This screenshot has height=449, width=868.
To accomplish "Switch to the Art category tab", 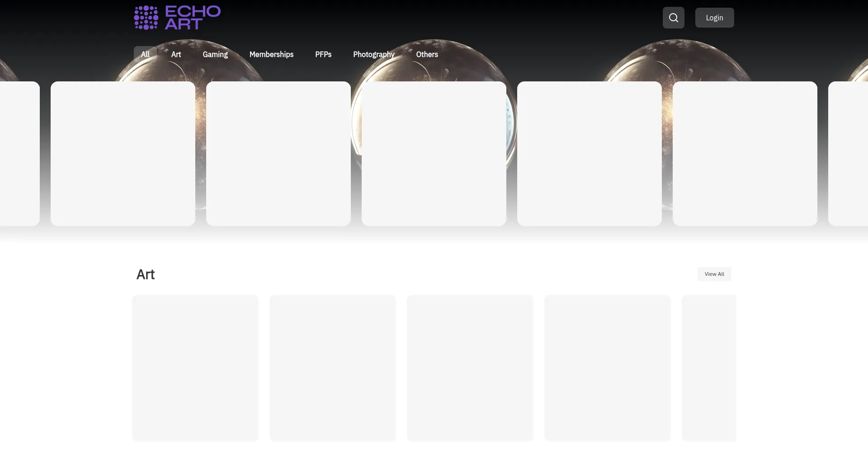I will tap(176, 54).
